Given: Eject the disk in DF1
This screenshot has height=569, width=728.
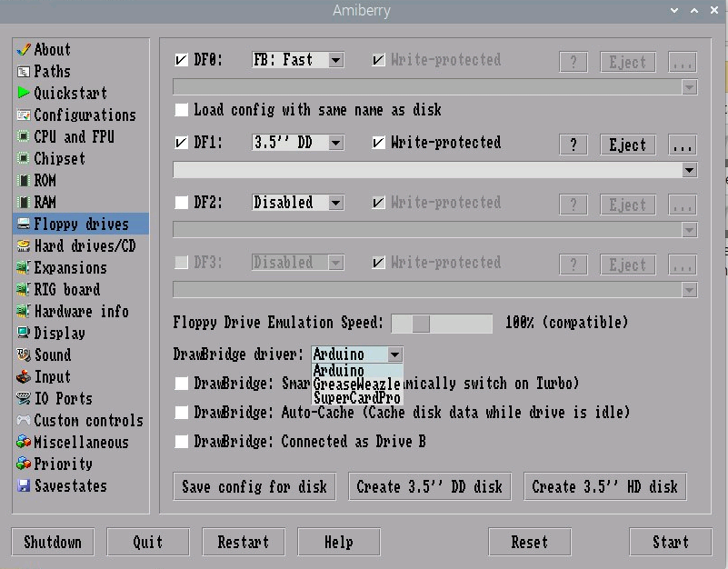Looking at the screenshot, I should coord(627,144).
